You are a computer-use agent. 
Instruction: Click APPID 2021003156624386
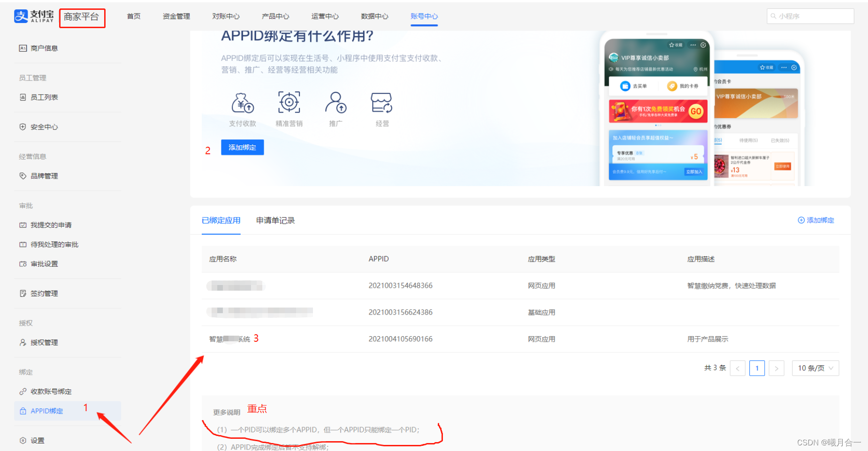(401, 313)
